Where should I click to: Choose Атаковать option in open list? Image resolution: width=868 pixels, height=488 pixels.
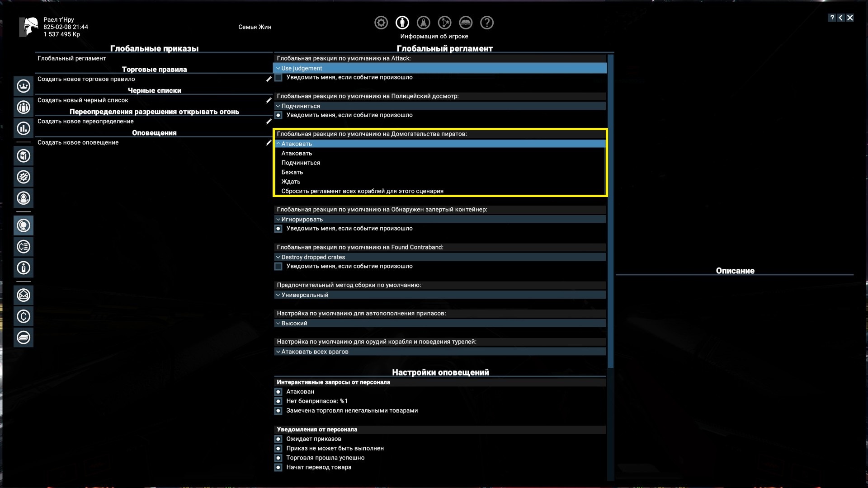point(440,153)
